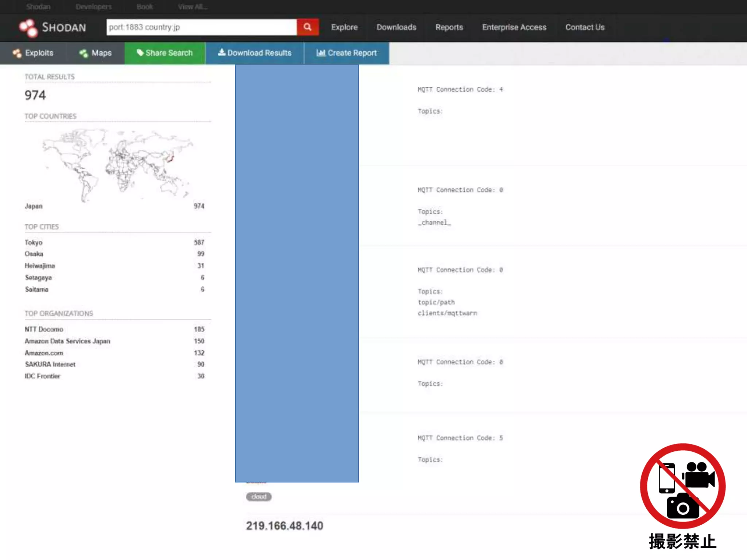
Task: Click the Share Search button
Action: coord(165,53)
